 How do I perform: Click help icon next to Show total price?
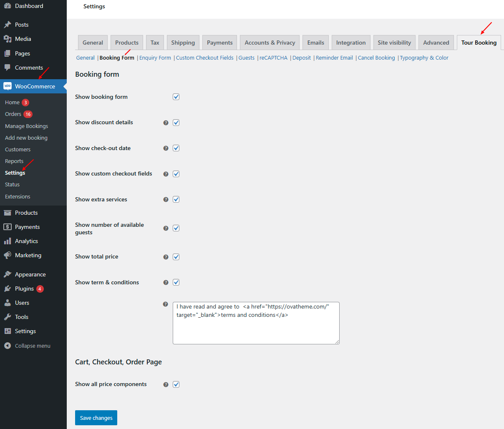pyautogui.click(x=166, y=257)
